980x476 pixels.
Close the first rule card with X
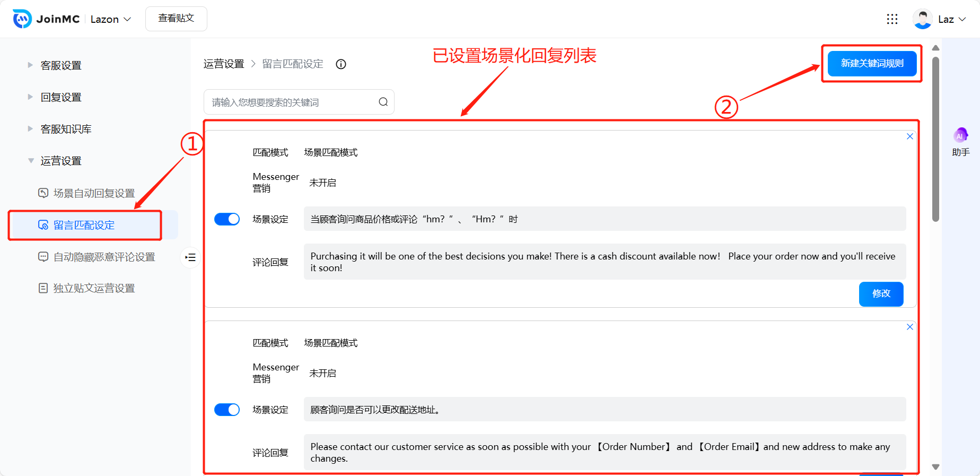coord(909,136)
